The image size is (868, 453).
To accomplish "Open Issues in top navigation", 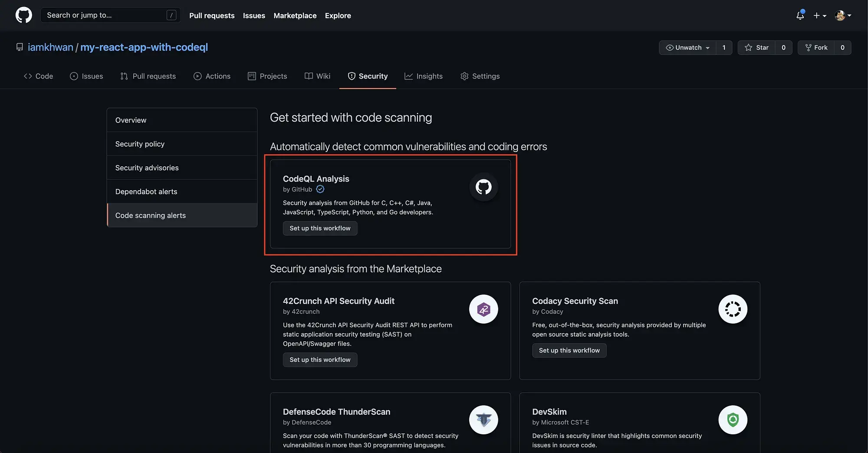I will click(x=254, y=16).
